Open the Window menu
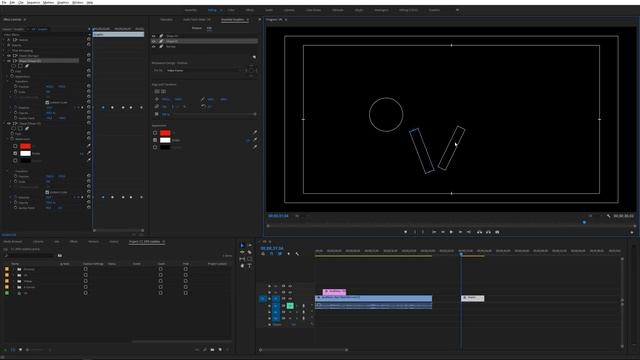Viewport: 640px width, 360px height. click(x=78, y=2)
